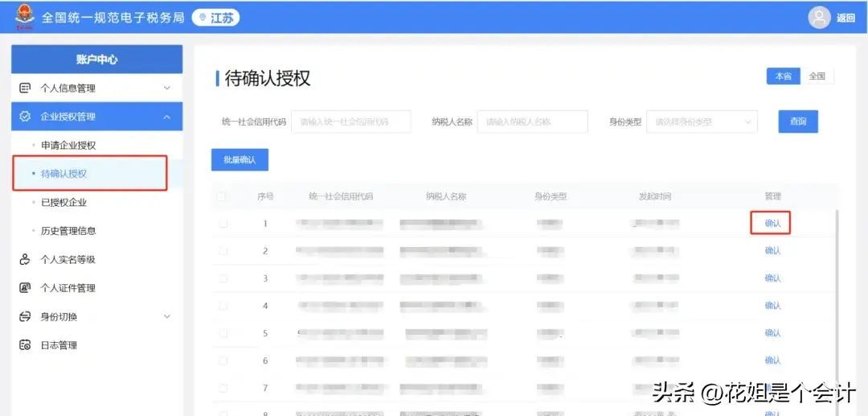This screenshot has width=868, height=416.
Task: Click the table's vertical scrollbar
Action: 837,311
